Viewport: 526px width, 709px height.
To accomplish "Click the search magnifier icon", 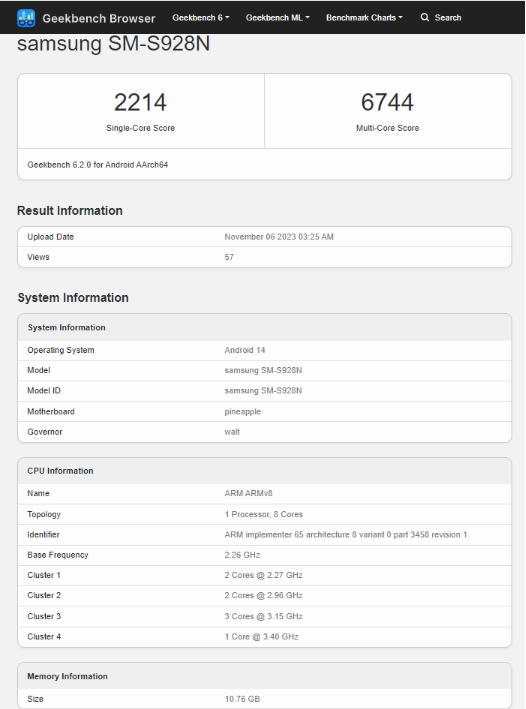I will click(x=424, y=17).
